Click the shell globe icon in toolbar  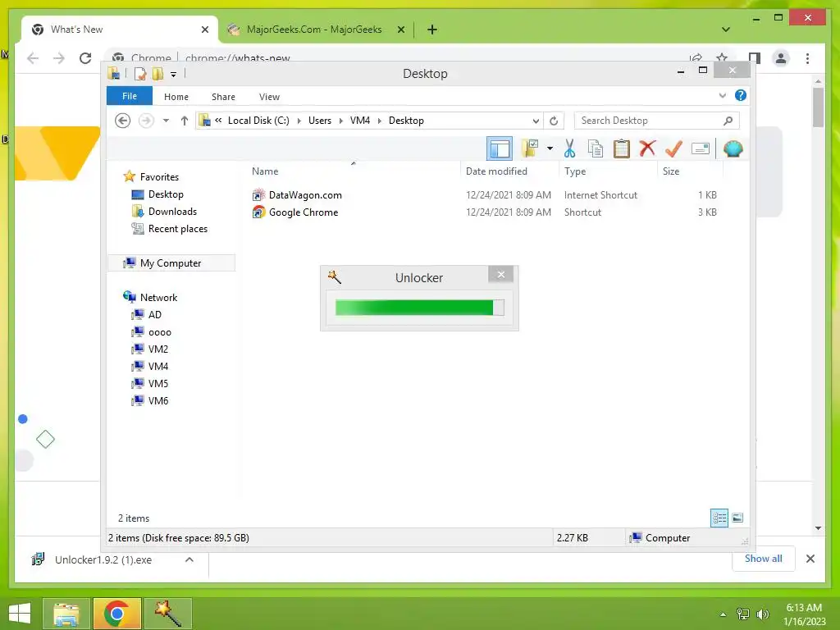coord(733,148)
